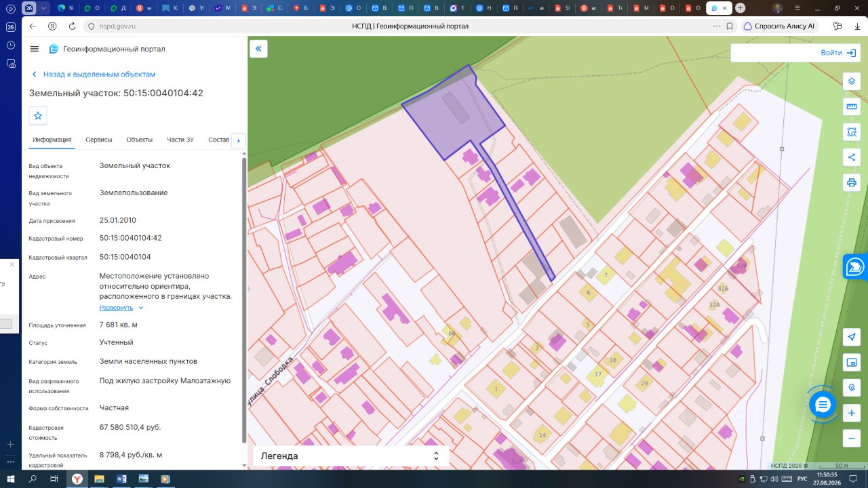This screenshot has width=868, height=488.
Task: Collapse the information side panel
Action: coord(258,49)
